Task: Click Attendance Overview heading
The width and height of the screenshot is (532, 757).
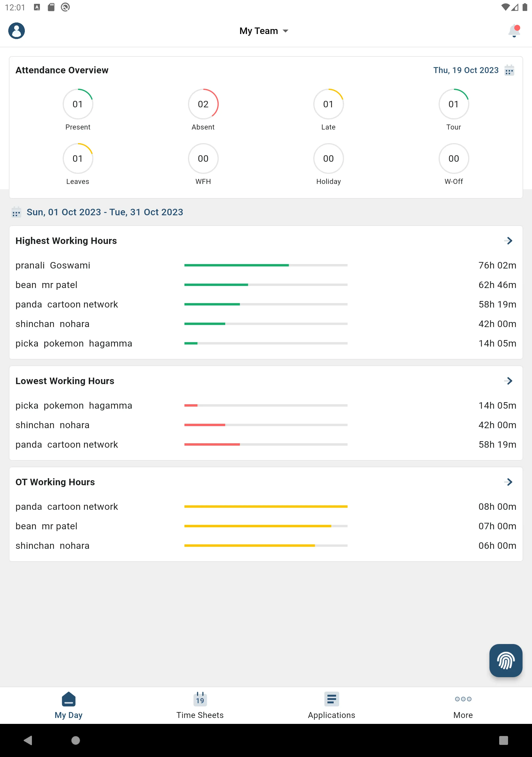Action: [x=62, y=70]
